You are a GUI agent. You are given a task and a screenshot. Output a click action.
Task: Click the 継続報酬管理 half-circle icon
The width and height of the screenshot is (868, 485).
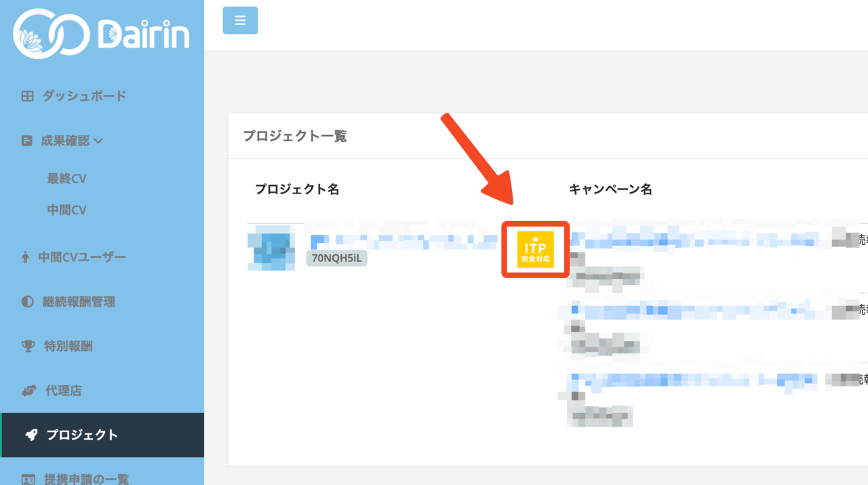click(27, 302)
